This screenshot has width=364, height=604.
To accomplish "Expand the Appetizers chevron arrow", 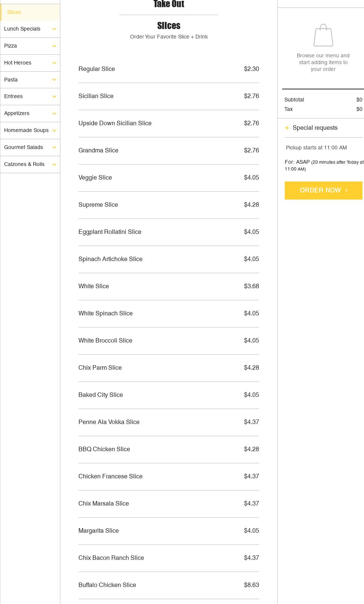I will click(x=54, y=114).
